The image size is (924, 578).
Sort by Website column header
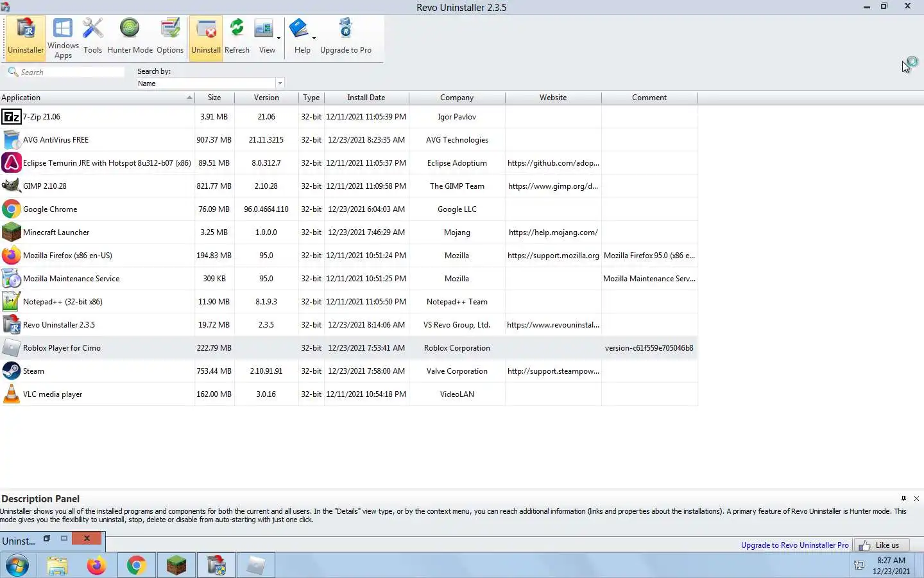point(553,98)
